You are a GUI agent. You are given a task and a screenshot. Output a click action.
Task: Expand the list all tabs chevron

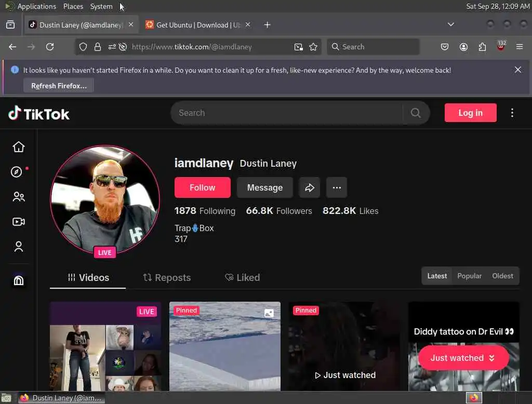(450, 24)
